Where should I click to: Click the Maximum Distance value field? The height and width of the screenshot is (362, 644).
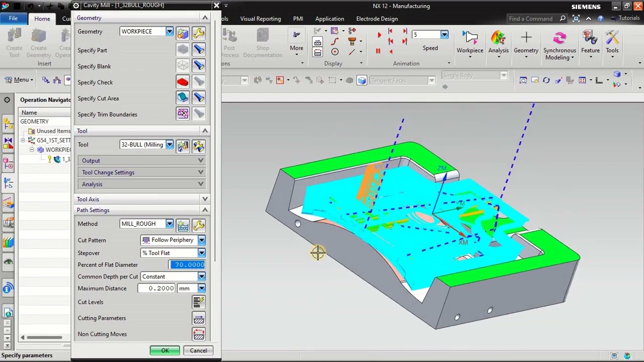click(x=155, y=288)
